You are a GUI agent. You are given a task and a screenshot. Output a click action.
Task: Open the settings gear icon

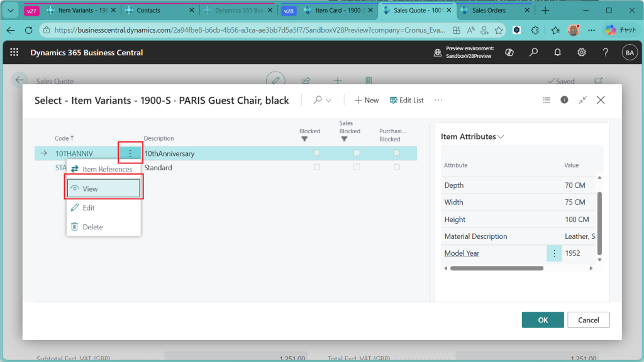582,53
